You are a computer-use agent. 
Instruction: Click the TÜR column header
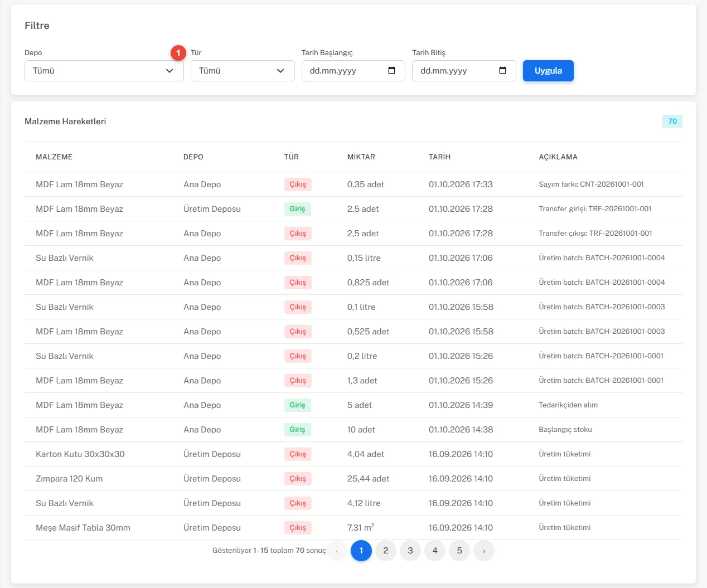(292, 157)
